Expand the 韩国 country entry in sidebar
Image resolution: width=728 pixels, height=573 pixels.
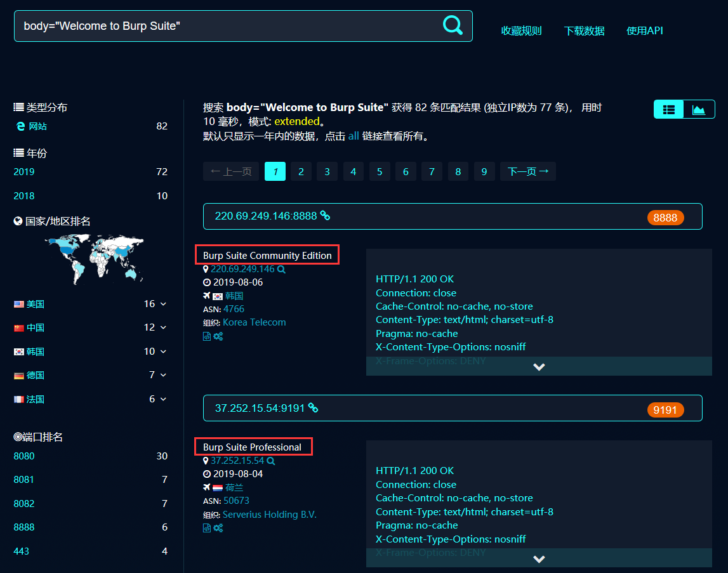163,352
